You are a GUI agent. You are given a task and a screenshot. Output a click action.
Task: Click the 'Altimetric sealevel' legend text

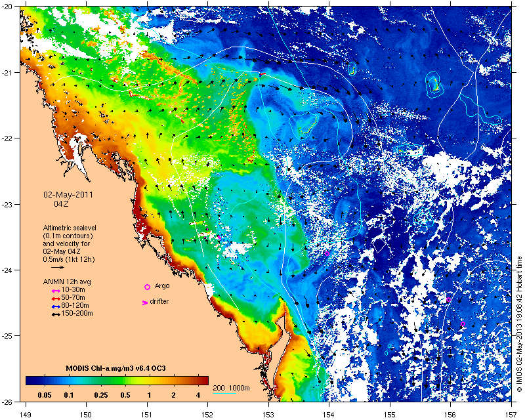click(x=70, y=228)
